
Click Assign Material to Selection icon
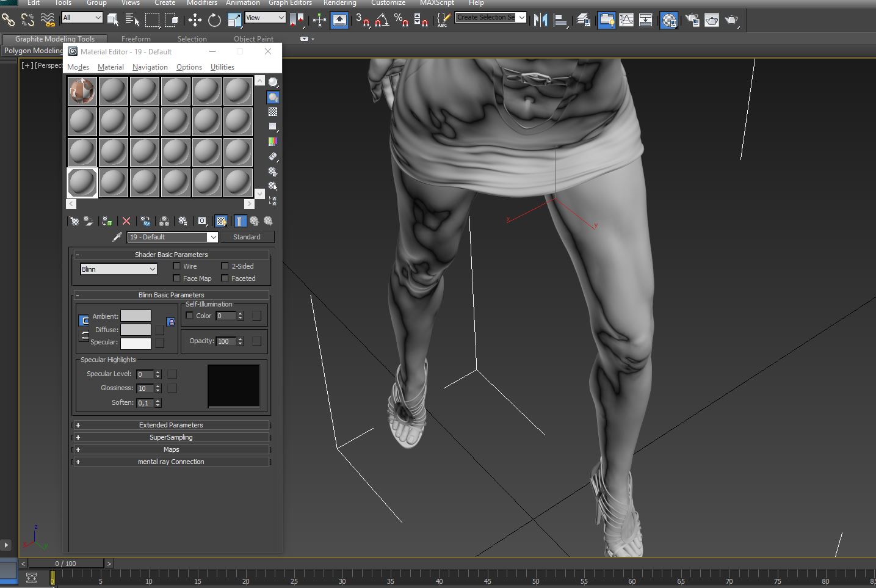coord(107,221)
